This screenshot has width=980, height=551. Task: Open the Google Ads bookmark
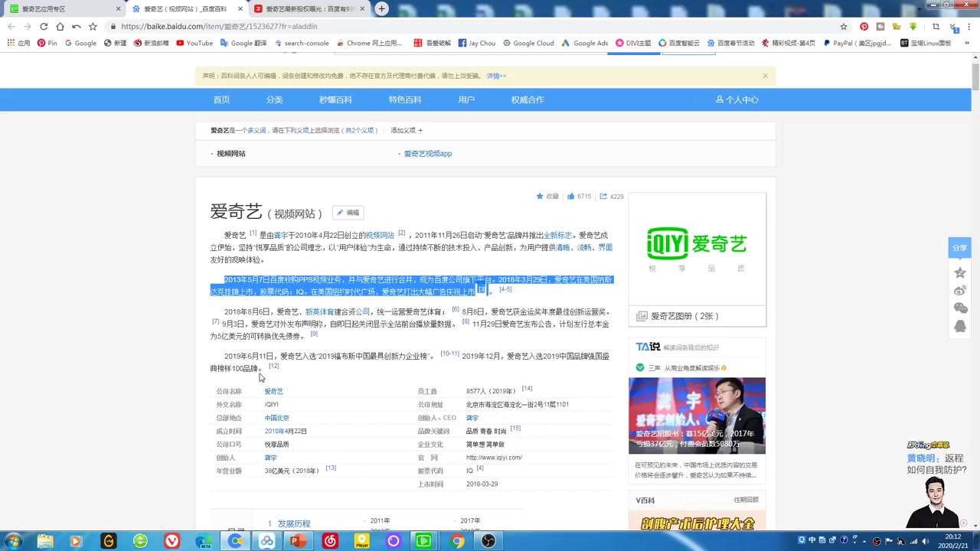click(x=585, y=43)
